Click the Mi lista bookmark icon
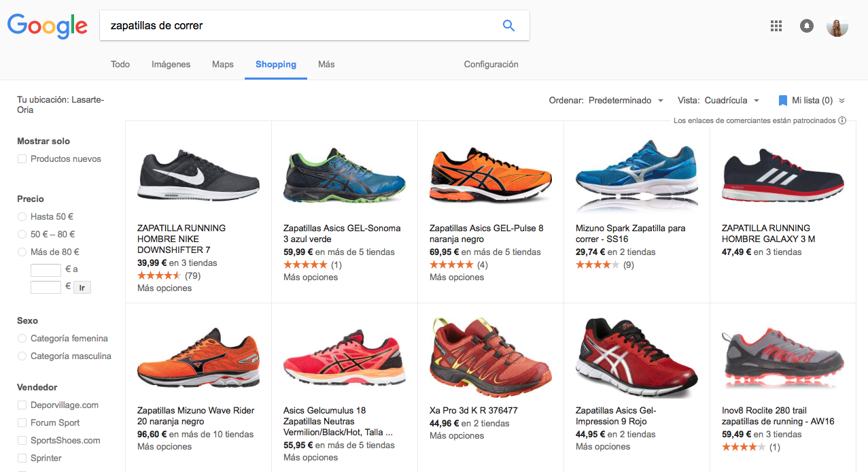 [x=782, y=101]
